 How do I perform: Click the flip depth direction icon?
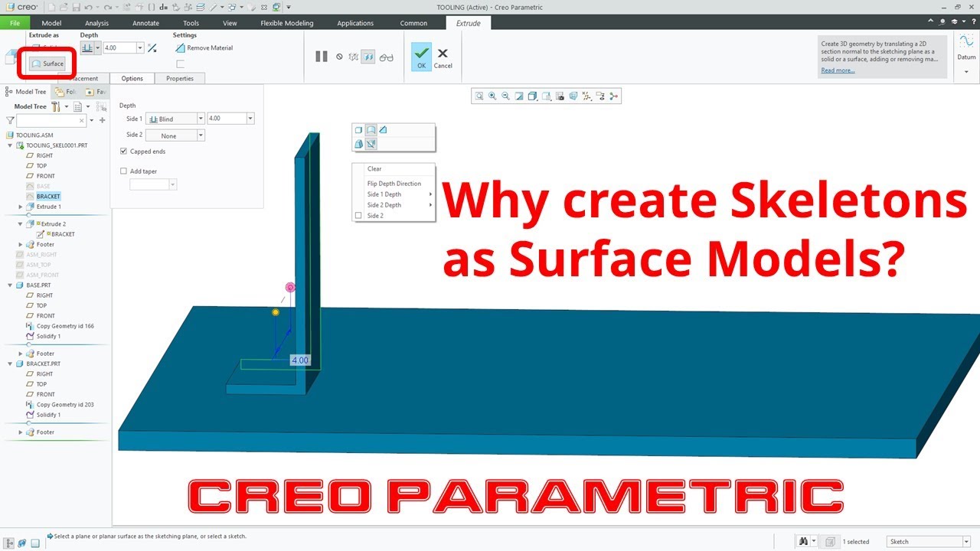pos(152,47)
